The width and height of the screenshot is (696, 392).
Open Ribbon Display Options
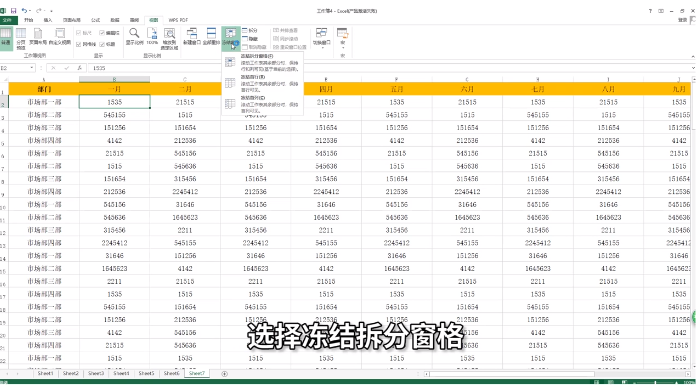coord(661,11)
